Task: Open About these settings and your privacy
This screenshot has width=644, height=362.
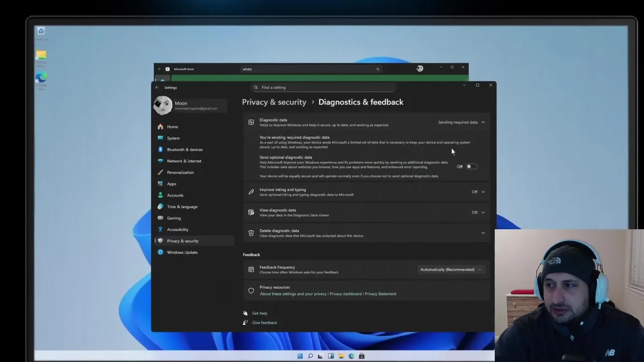Action: coord(293,294)
